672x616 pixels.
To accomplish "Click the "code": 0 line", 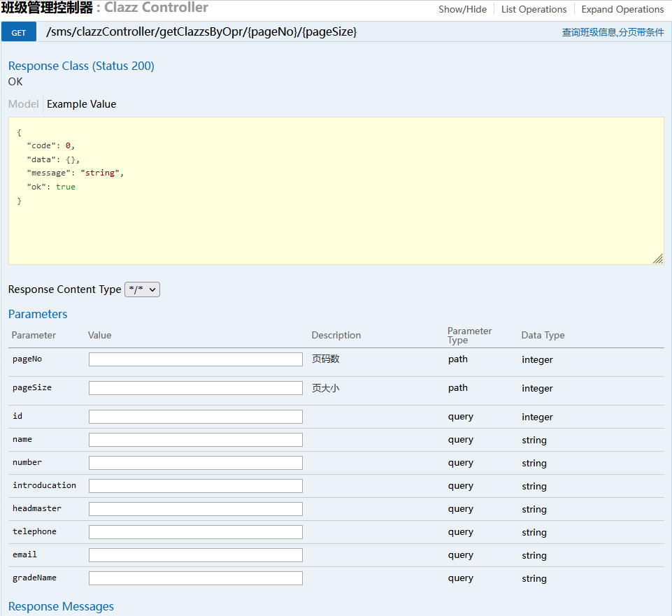I will click(x=50, y=145).
